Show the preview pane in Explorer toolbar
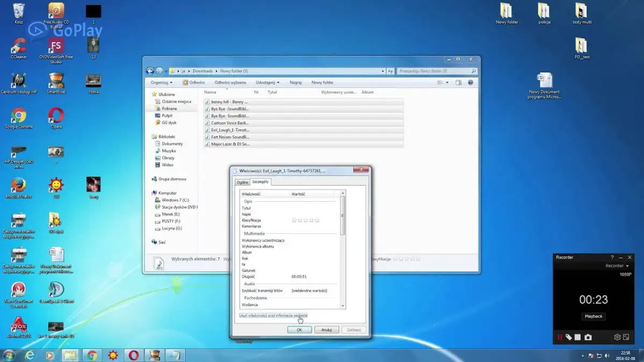Image resolution: width=644 pixels, height=362 pixels. pyautogui.click(x=458, y=82)
